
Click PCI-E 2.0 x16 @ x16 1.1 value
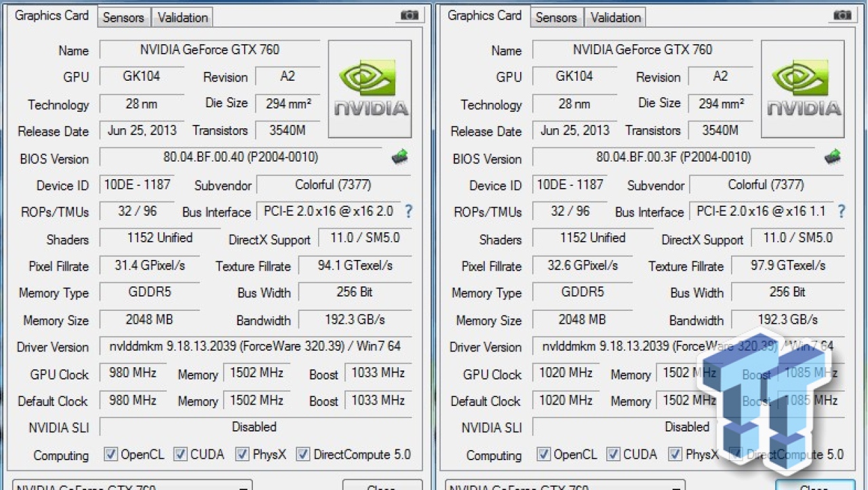coord(761,211)
